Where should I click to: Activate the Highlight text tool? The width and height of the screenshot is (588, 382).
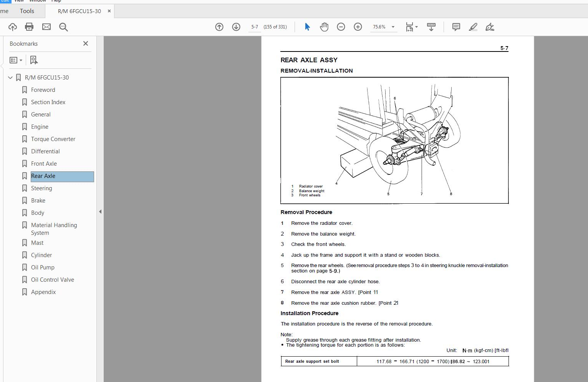pyautogui.click(x=473, y=27)
